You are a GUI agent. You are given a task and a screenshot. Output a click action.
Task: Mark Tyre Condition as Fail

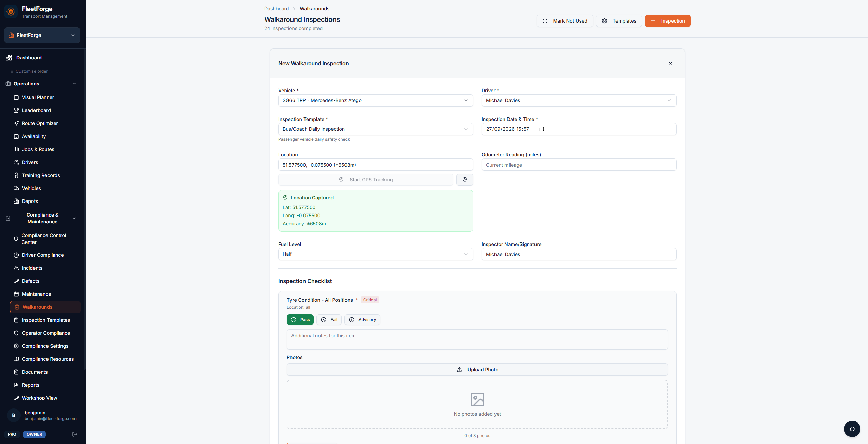[x=329, y=320]
